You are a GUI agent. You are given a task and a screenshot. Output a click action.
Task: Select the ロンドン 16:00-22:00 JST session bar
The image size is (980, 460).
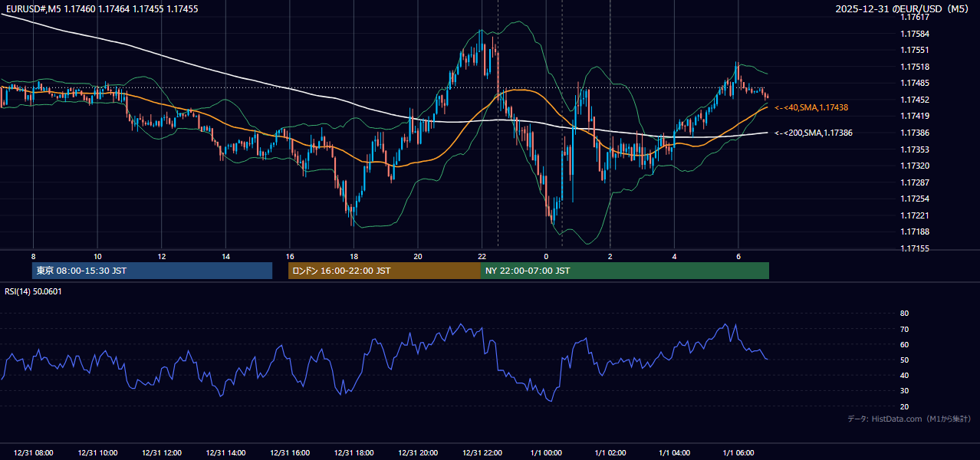click(384, 271)
